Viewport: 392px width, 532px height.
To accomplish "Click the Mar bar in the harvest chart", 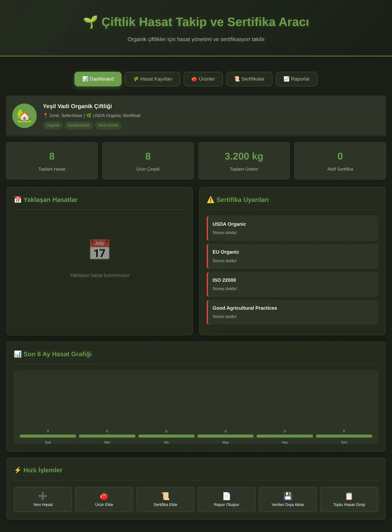I will pos(107,436).
